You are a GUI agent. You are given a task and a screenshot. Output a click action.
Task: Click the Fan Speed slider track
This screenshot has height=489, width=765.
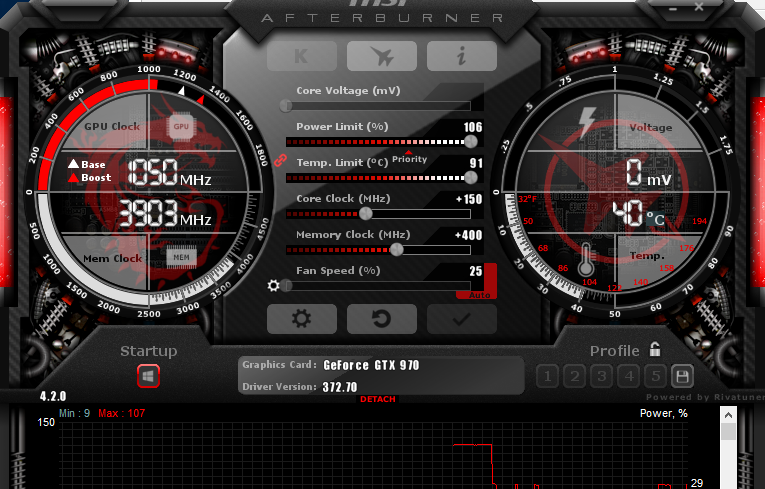coord(379,285)
